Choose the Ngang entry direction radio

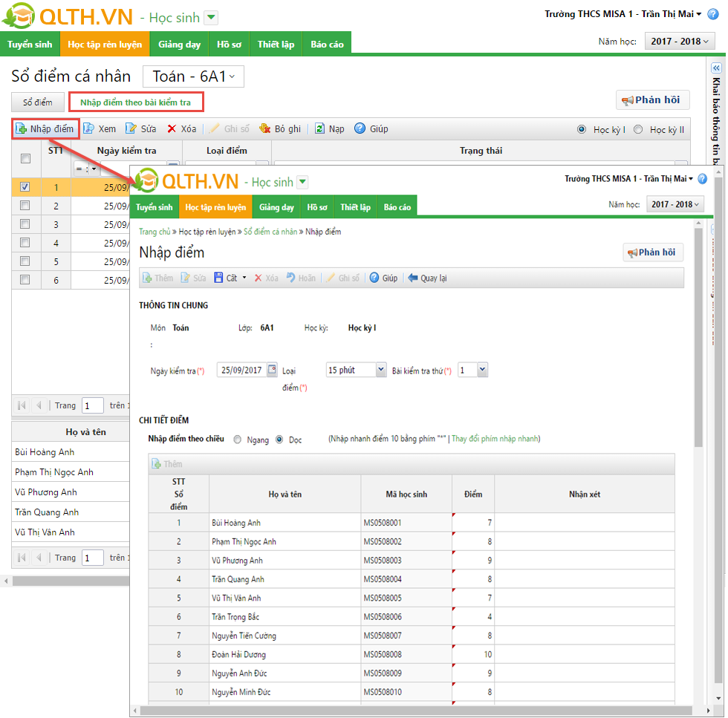tap(237, 440)
